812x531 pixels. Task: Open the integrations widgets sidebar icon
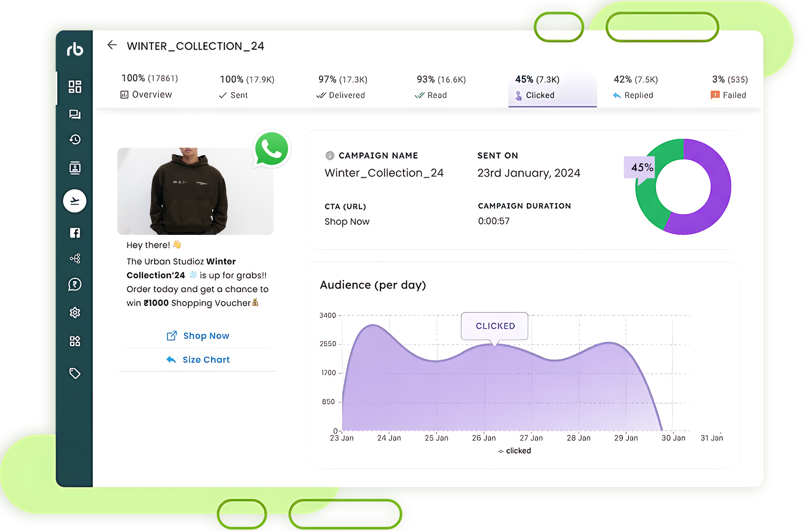[x=75, y=341]
